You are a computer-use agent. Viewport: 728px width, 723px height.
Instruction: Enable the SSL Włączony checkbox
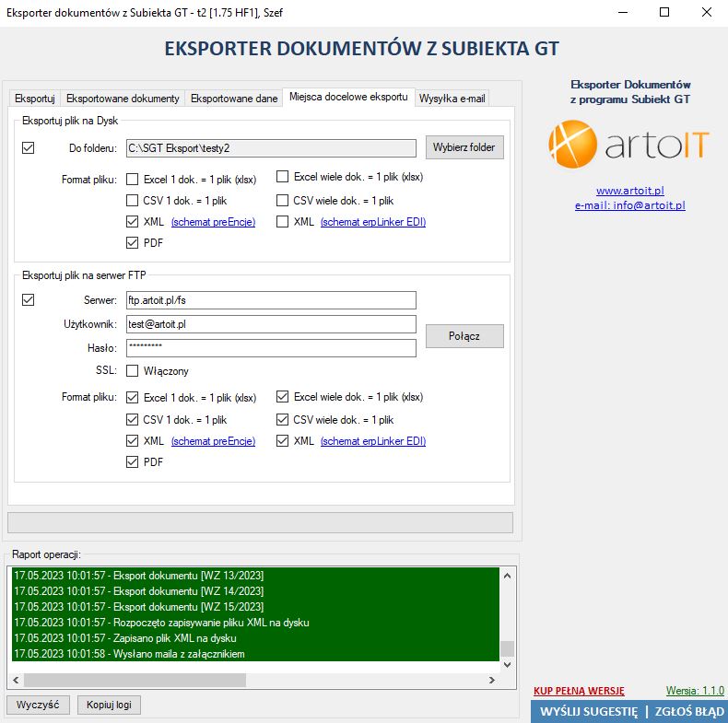point(133,371)
